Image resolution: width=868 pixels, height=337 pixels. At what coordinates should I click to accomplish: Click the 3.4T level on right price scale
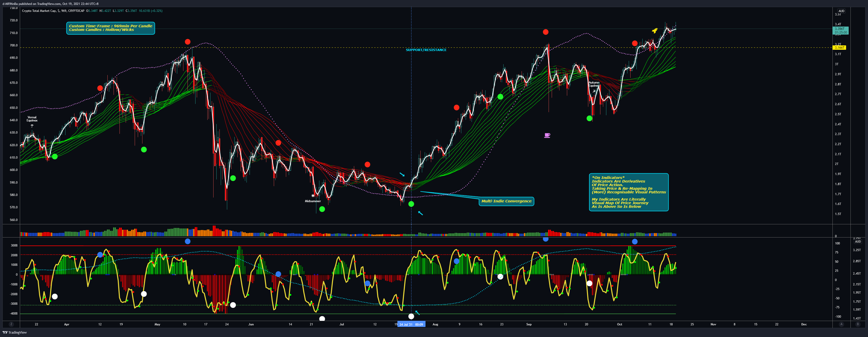click(838, 24)
